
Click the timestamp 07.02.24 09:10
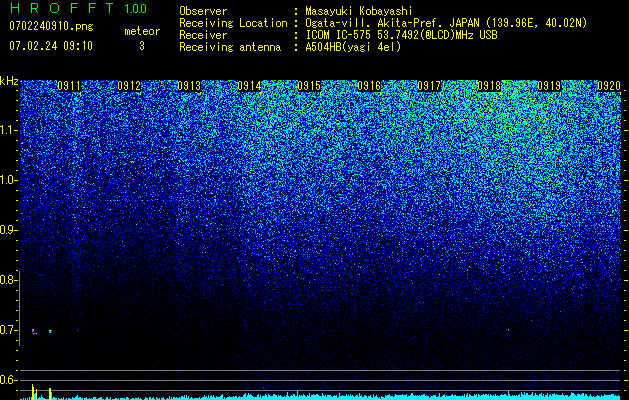(51, 46)
